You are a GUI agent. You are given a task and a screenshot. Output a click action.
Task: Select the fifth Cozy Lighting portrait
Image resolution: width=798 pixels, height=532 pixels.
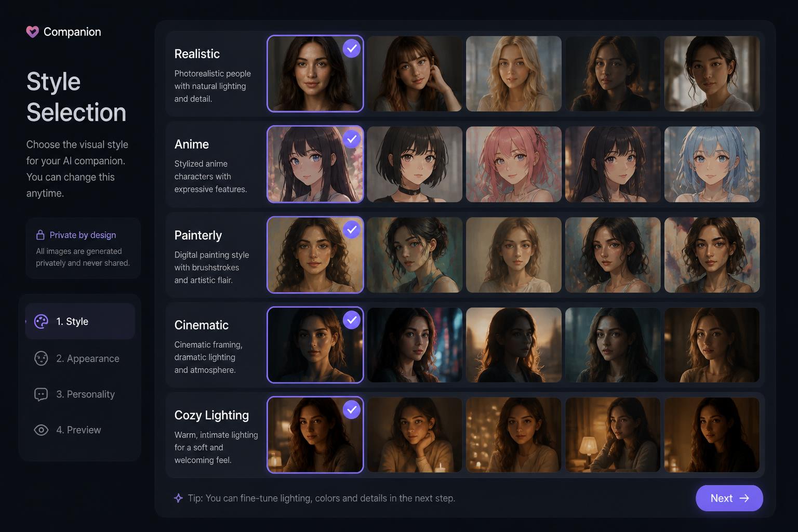712,435
